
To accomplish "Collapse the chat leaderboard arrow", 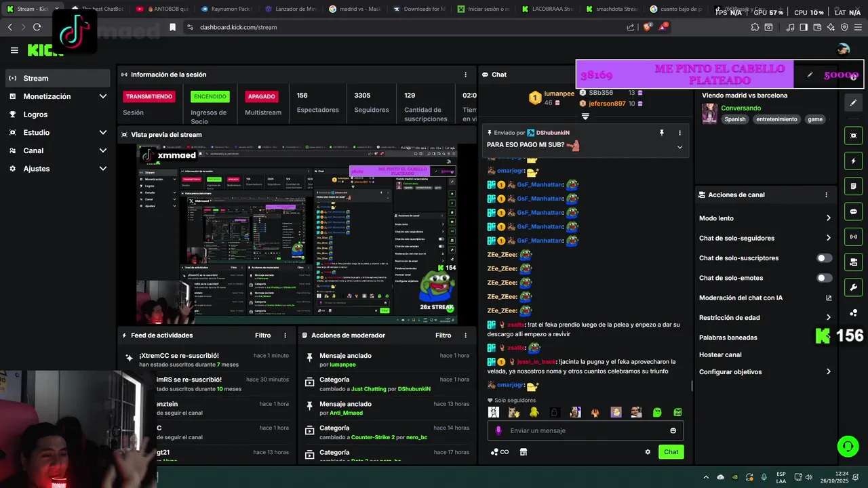I will click(x=585, y=117).
